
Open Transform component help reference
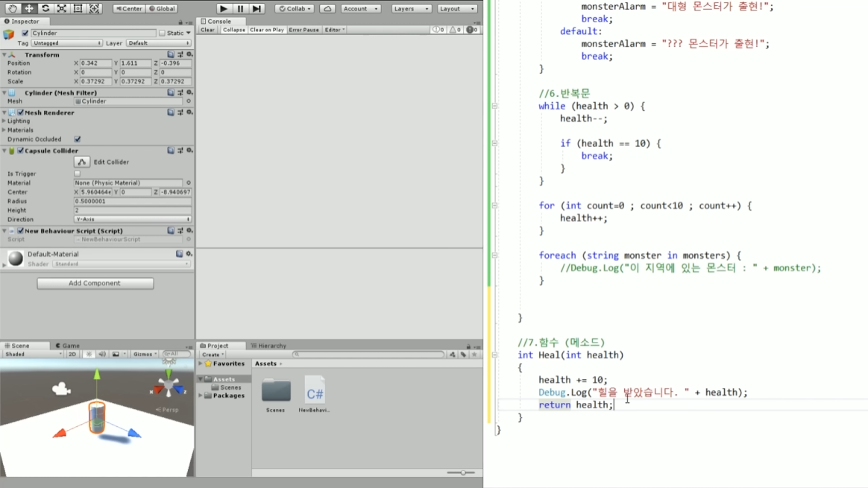[x=171, y=54]
